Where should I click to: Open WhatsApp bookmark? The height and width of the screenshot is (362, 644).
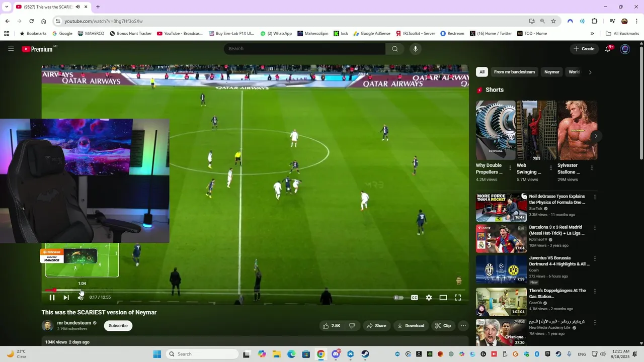click(276, 34)
